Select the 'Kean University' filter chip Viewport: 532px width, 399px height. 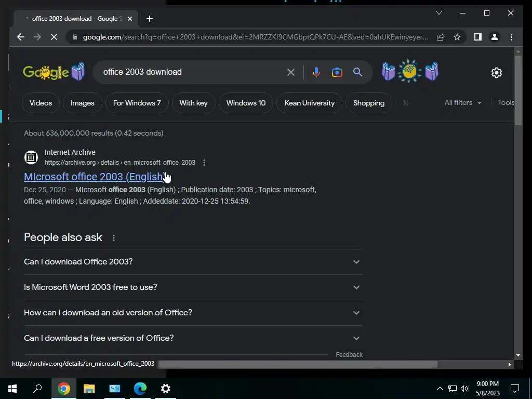[x=310, y=103]
